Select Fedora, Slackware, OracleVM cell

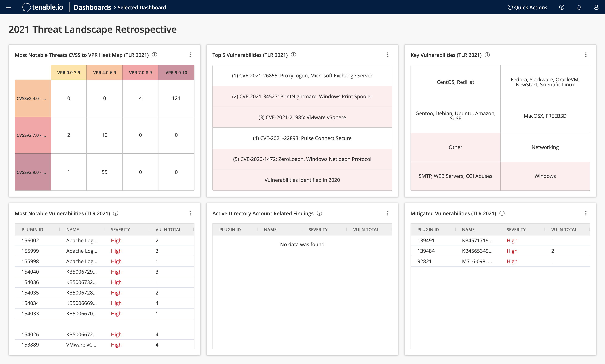pos(545,82)
